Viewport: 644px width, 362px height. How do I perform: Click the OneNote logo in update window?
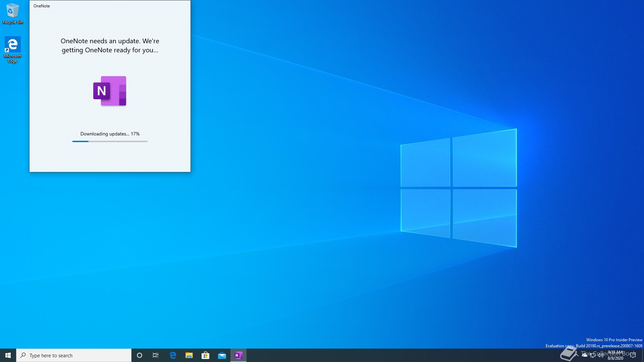coord(110,91)
